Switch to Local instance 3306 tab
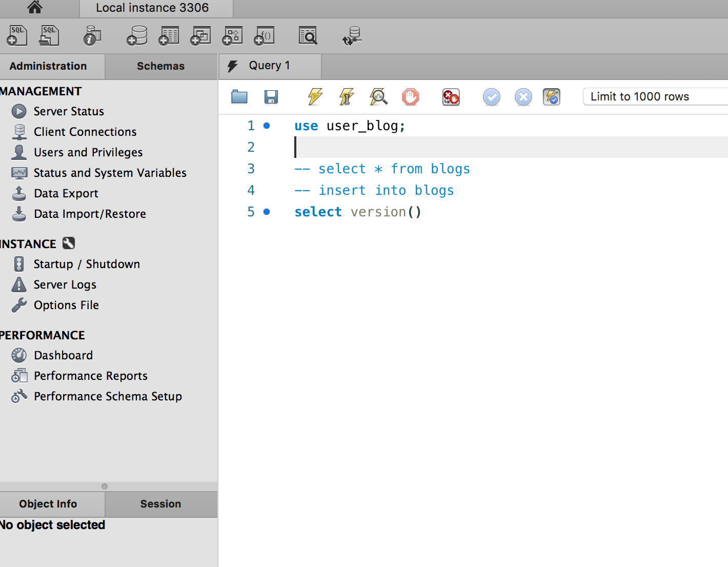 point(156,8)
